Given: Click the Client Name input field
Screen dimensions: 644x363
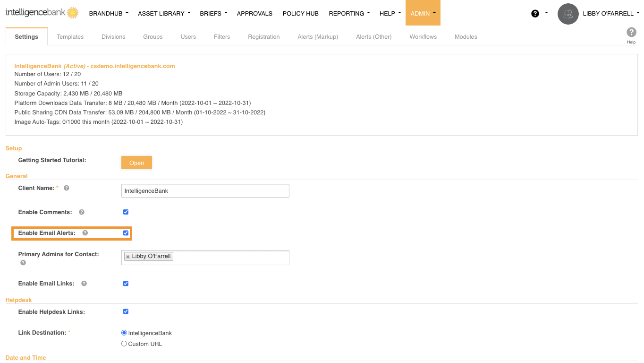Looking at the screenshot, I should click(x=205, y=190).
